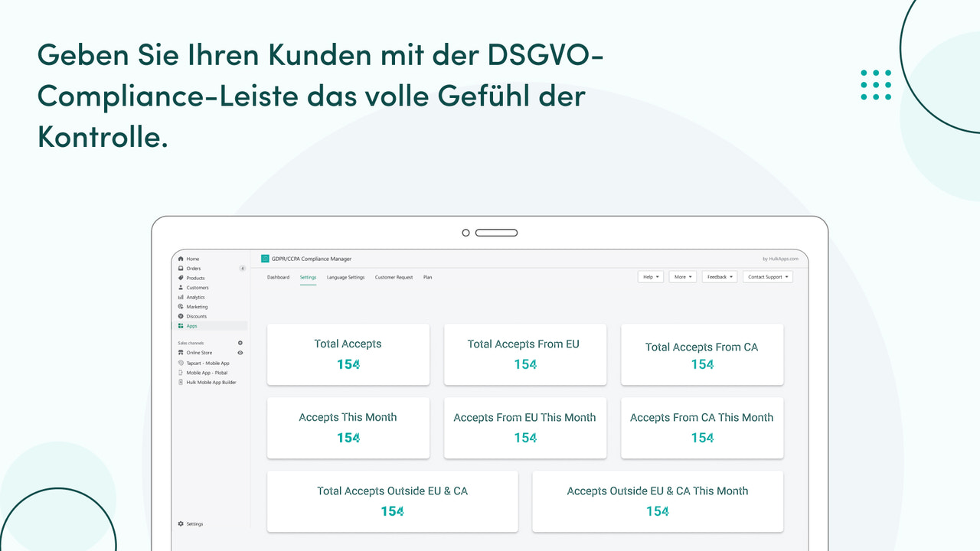
Task: Click the Products tag icon
Action: click(x=181, y=278)
